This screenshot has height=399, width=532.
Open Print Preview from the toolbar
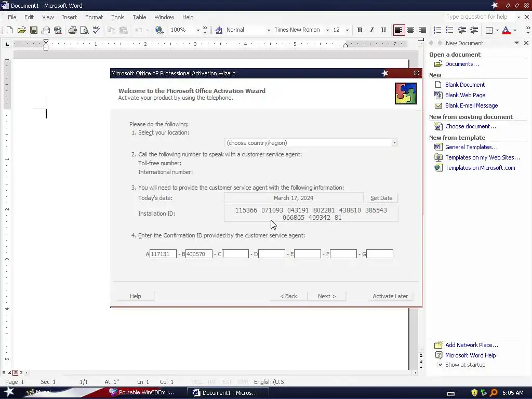(x=85, y=30)
